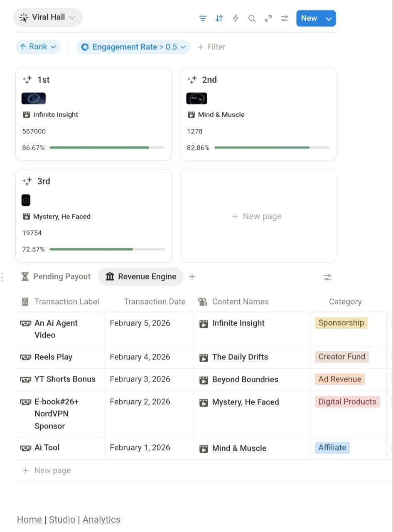Click the Affiliate tag on Ai Tool row

click(332, 448)
